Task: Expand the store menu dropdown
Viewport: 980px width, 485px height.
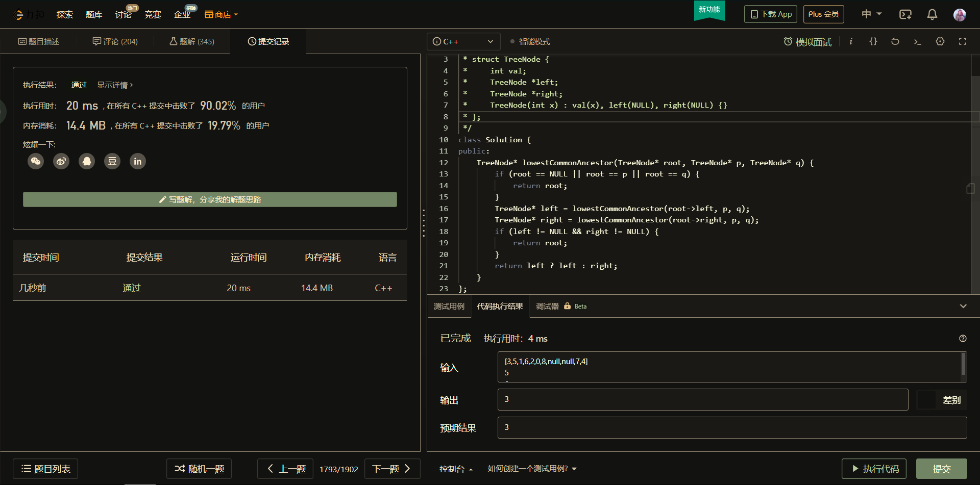Action: 221,14
